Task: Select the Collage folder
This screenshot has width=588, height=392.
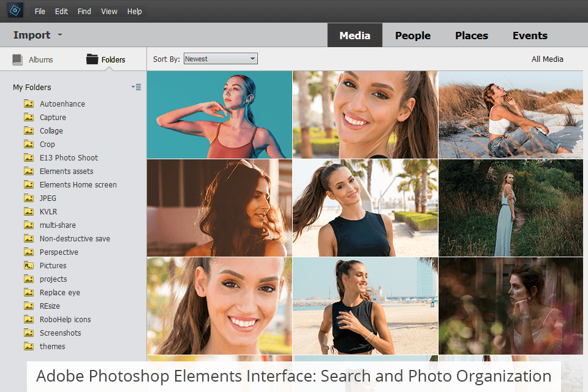Action: [x=51, y=131]
